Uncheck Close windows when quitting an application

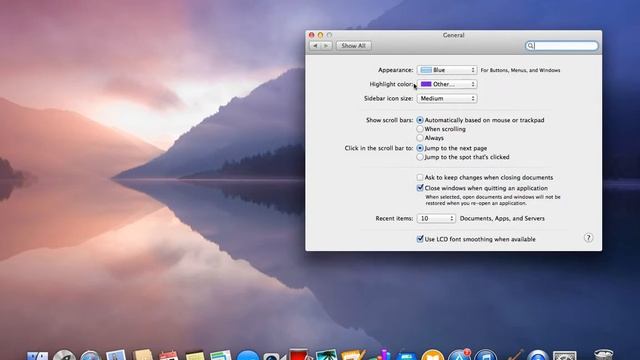[x=420, y=188]
